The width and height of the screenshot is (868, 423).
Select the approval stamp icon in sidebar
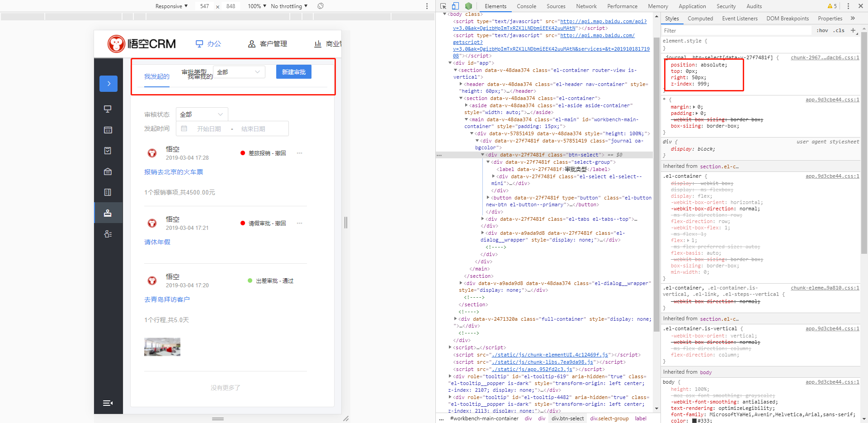click(x=108, y=213)
